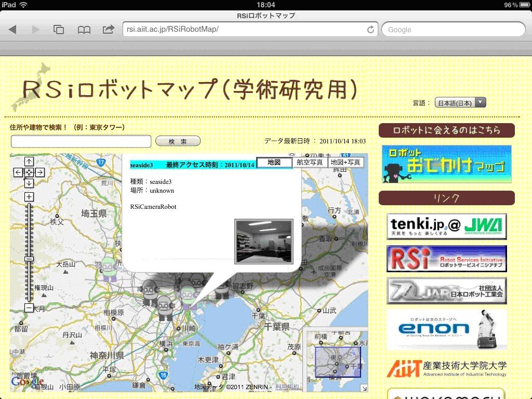Click the map zoom slider handle
The height and width of the screenshot is (399, 532).
pos(29,259)
